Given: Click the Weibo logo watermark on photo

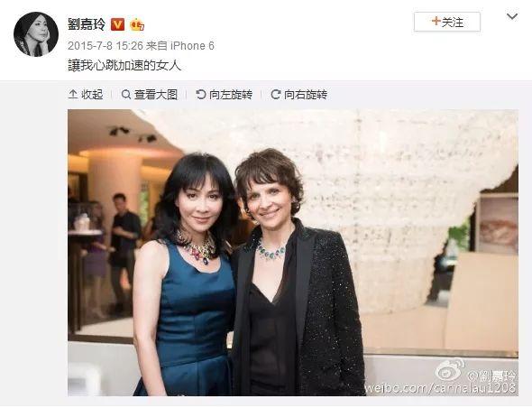Looking at the screenshot, I should click(x=450, y=370).
